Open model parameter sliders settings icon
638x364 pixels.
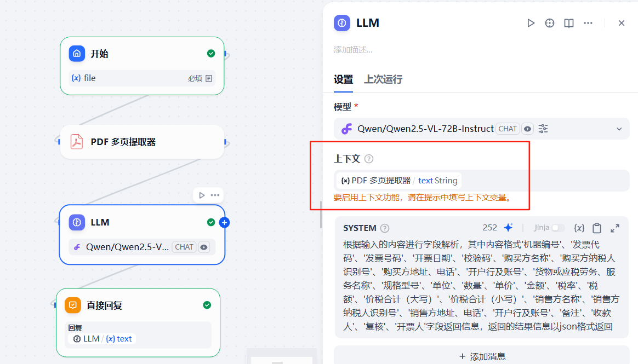coord(543,129)
